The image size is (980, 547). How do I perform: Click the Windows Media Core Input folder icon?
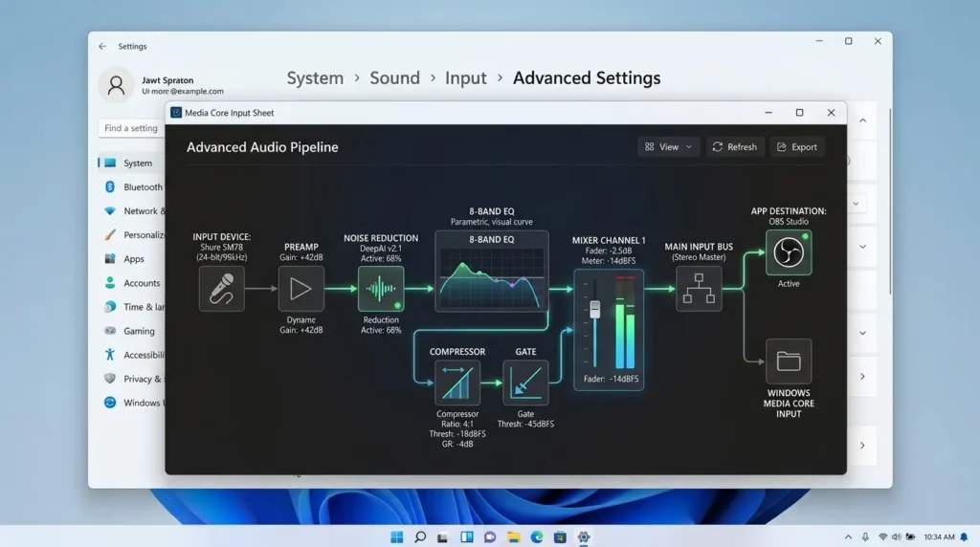pos(789,361)
